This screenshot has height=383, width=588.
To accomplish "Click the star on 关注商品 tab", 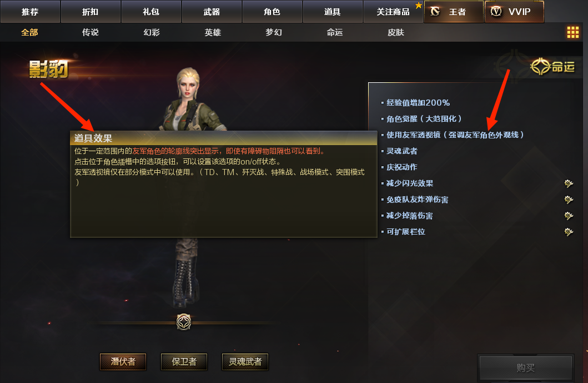I will pos(419,5).
